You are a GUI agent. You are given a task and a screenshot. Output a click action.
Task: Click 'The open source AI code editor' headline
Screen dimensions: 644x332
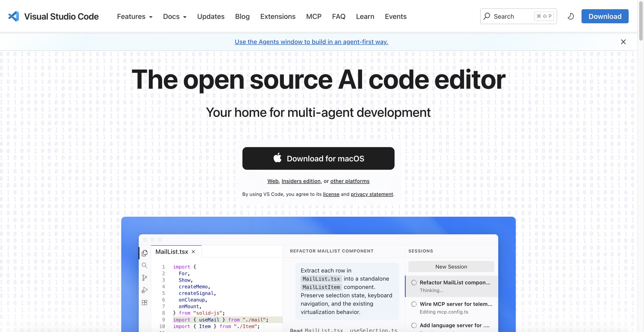pos(318,79)
